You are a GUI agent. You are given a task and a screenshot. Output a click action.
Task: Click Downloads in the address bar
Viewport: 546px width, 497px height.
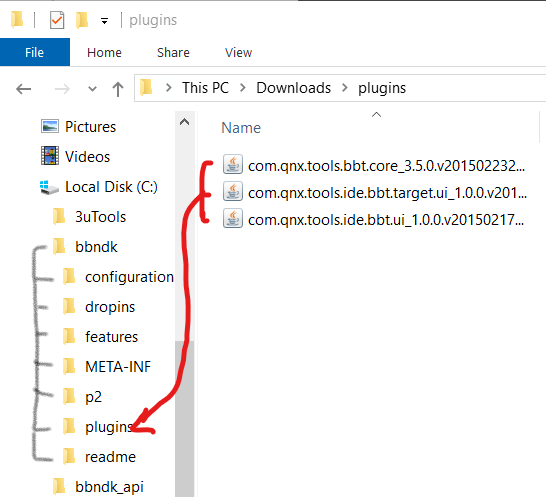[294, 88]
